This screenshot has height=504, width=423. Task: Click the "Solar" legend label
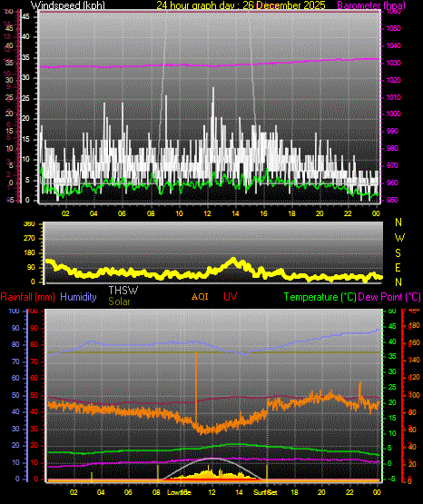click(119, 301)
